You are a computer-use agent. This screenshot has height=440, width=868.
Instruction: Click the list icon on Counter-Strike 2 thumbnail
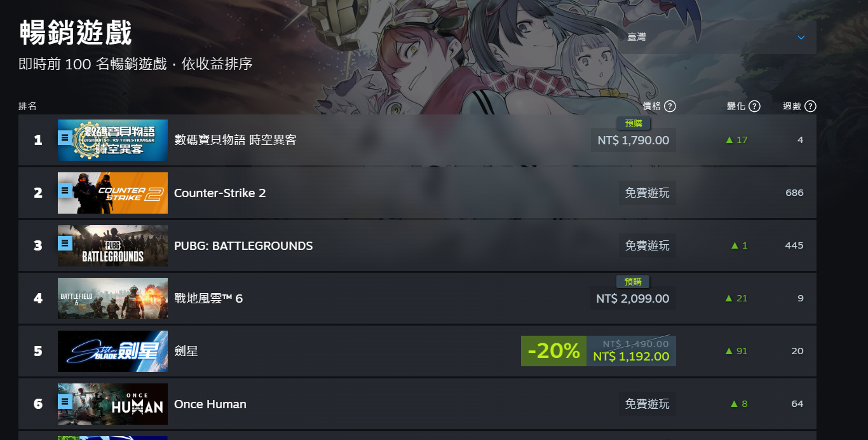click(65, 190)
